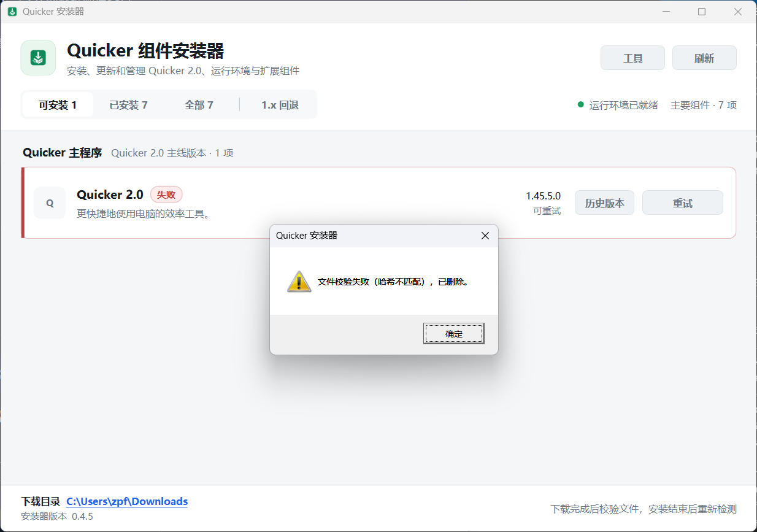Open the C:\Users\zpf\Downloads link
Screen dimensions: 757x532
(127, 501)
